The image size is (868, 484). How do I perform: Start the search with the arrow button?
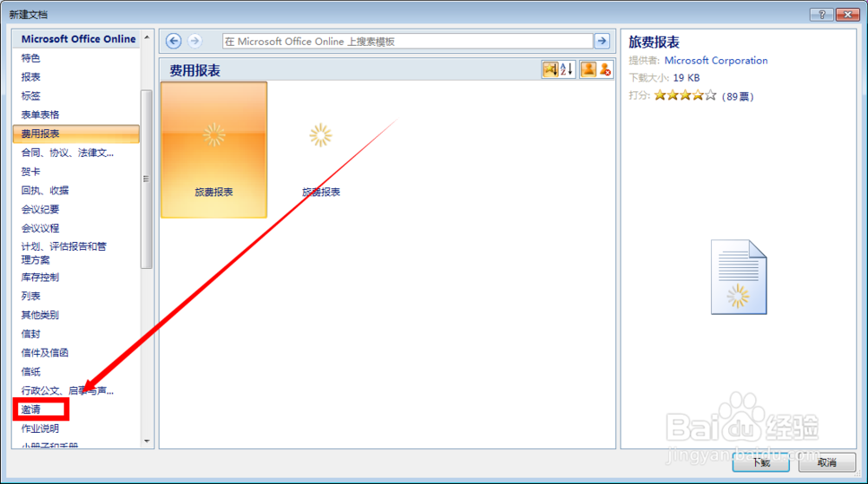pos(602,41)
